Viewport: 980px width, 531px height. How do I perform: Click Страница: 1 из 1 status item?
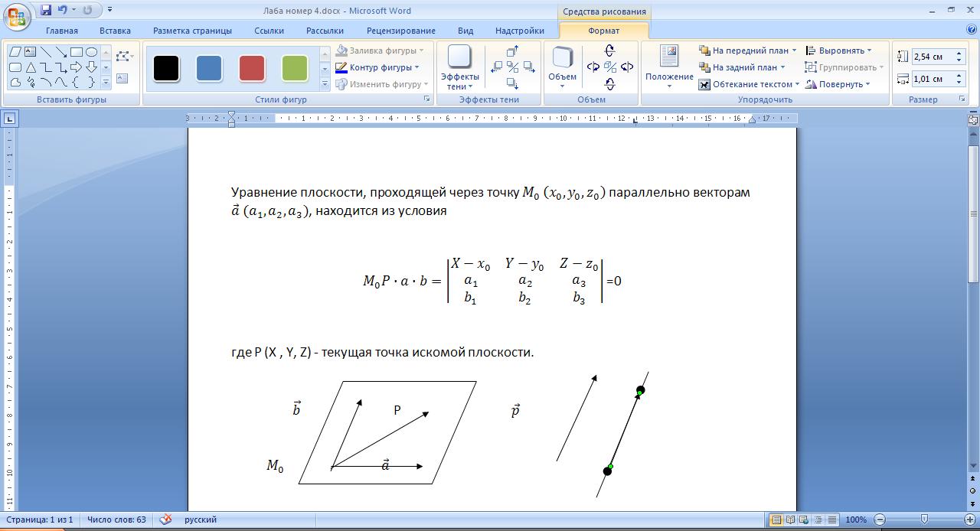pyautogui.click(x=38, y=520)
